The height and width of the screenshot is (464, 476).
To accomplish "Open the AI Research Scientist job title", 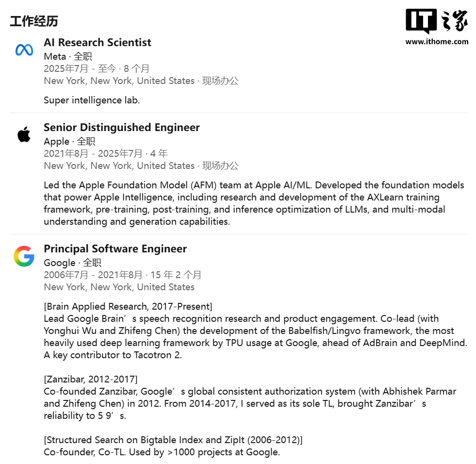I will coord(98,43).
